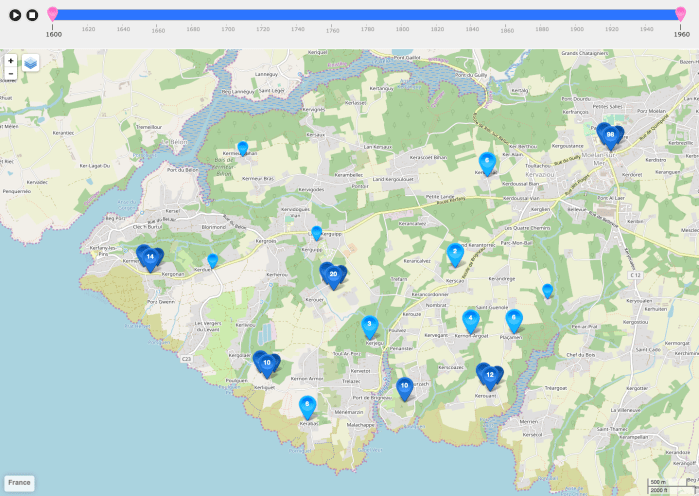Screen dimensions: 699x496
Task: Zoom out the map with minus button
Action: 11,73
